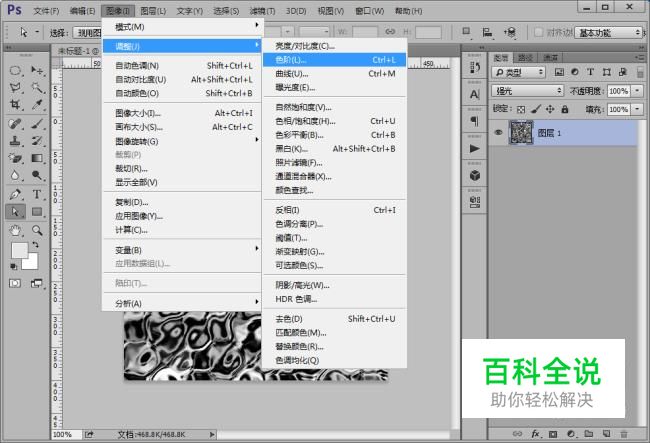Toggle lock all padlock icon
Image resolution: width=650 pixels, height=443 pixels.
565,109
